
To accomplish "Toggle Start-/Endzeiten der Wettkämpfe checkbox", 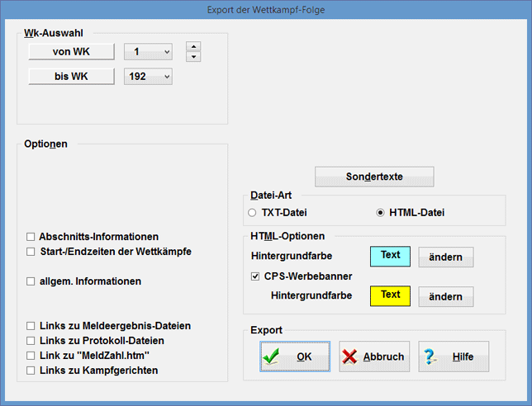I will (x=31, y=251).
